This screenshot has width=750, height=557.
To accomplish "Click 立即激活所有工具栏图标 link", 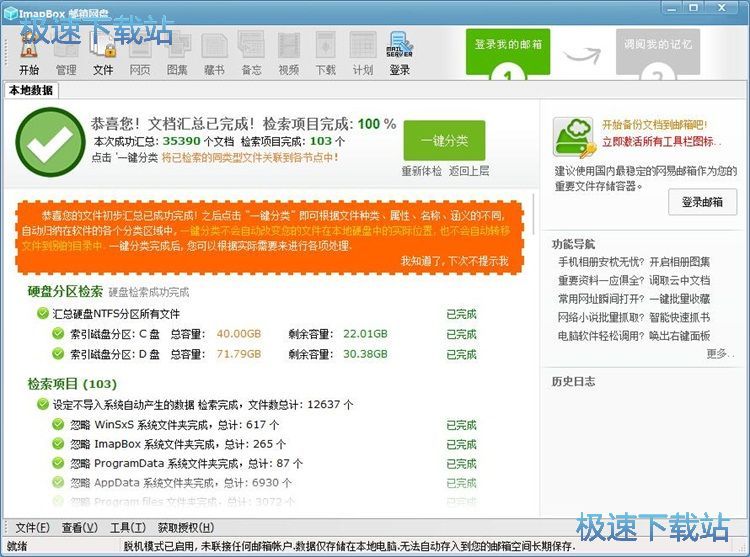I will [x=661, y=142].
